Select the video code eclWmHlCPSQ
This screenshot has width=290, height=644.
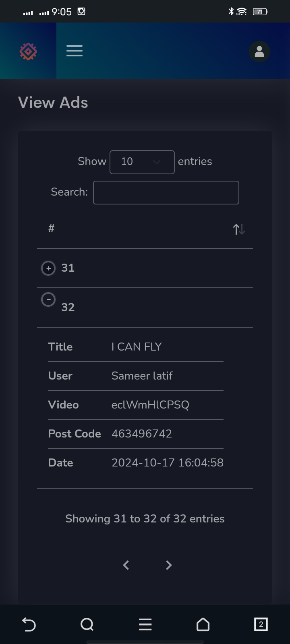coord(150,405)
